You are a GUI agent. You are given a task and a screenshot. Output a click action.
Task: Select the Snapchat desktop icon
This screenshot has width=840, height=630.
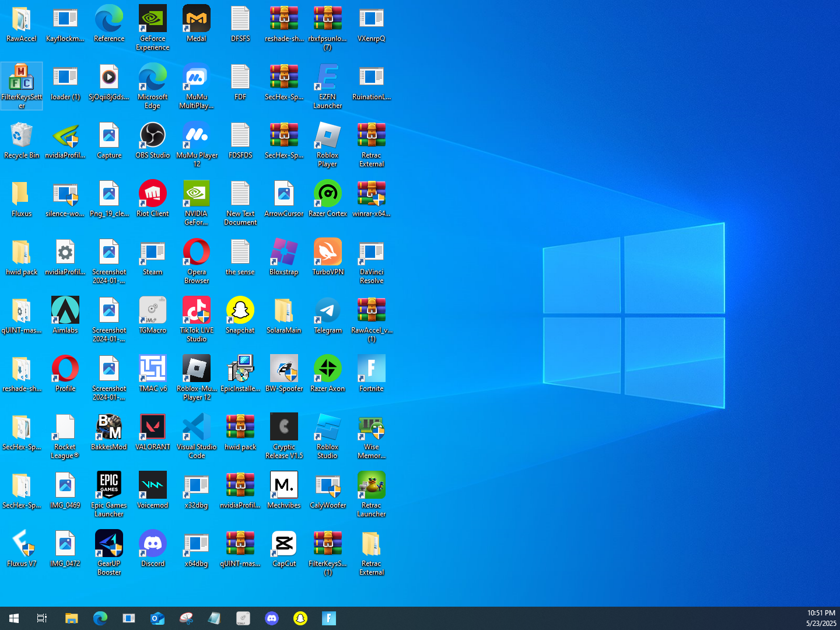(x=240, y=311)
